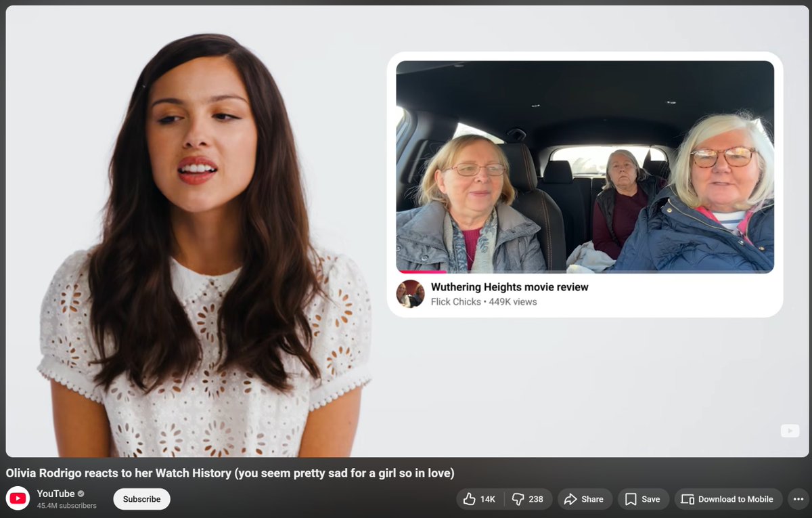Screen dimensions: 812x518
Task: Click Flick Chicks 449K views text
Action: (x=484, y=302)
